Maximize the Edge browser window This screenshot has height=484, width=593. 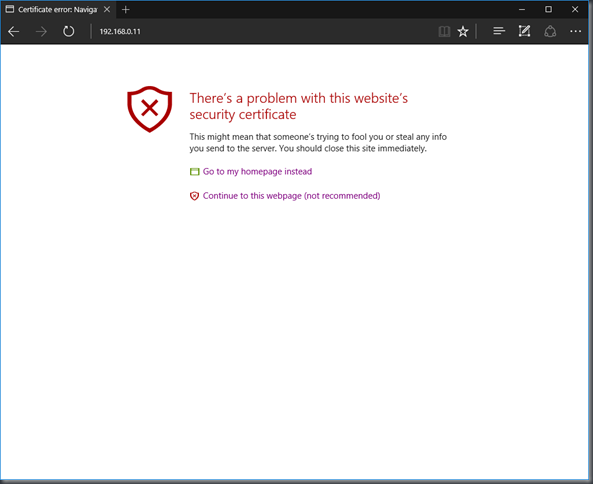(548, 9)
